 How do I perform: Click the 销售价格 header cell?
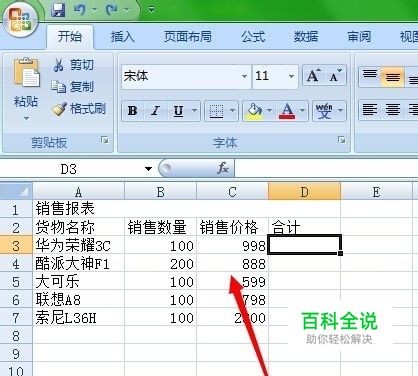232,227
